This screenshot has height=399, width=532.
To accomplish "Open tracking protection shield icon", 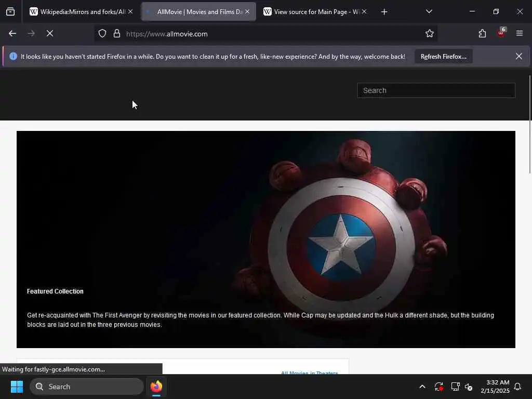I will [x=102, y=34].
